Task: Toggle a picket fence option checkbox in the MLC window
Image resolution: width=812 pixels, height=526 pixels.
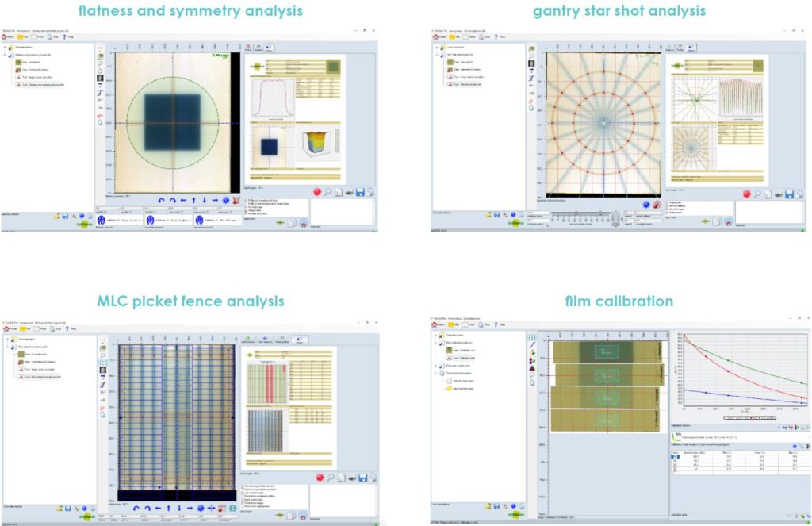Action: coord(243,486)
